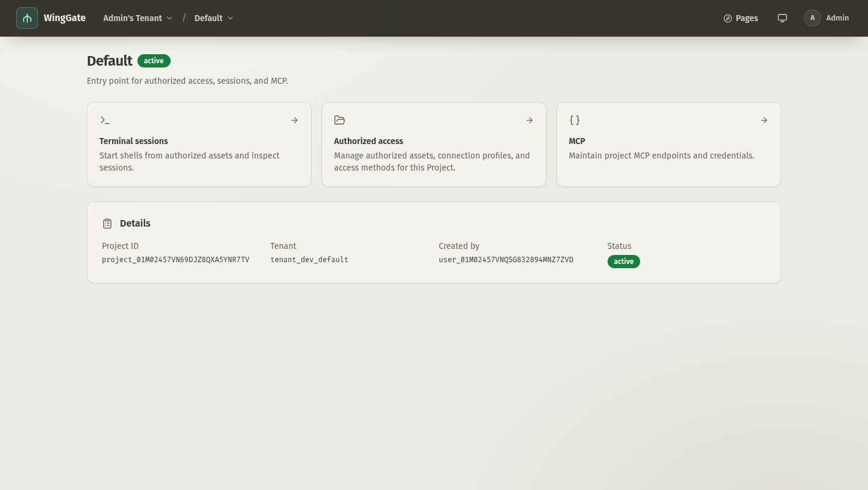This screenshot has width=868, height=490.
Task: Click the WingGate logo icon
Action: (x=27, y=18)
